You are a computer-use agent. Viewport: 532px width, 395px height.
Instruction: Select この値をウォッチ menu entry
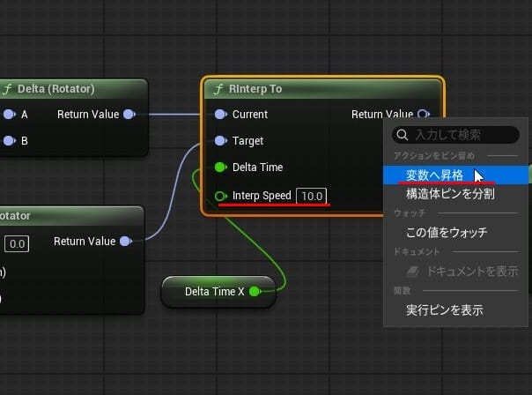click(x=455, y=233)
